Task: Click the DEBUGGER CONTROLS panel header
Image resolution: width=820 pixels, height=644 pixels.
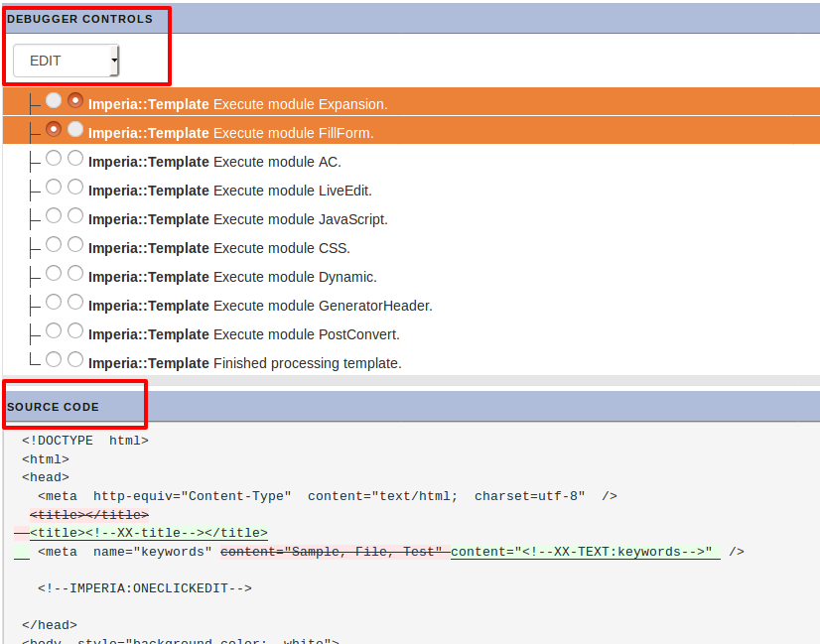Action: pos(411,19)
